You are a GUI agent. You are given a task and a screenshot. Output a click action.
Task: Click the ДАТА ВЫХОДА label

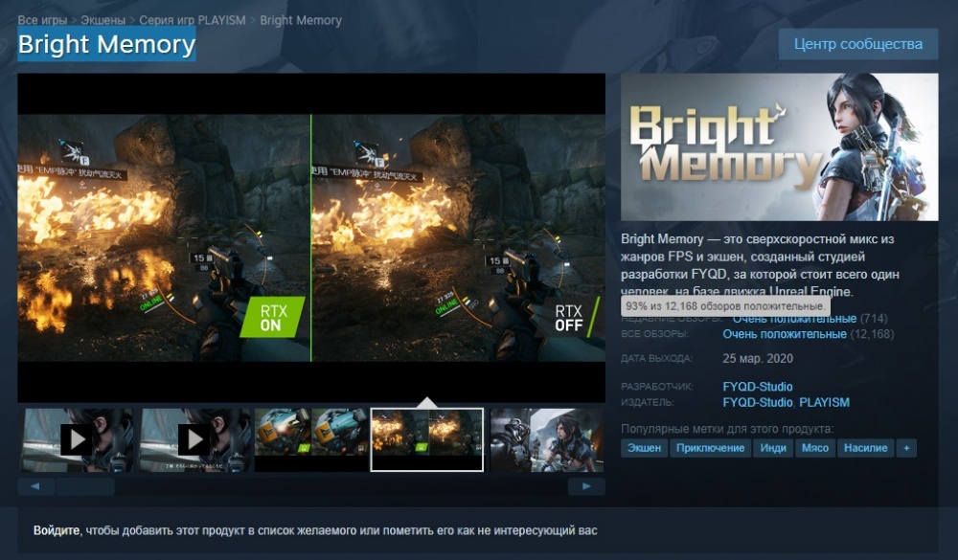pos(657,358)
